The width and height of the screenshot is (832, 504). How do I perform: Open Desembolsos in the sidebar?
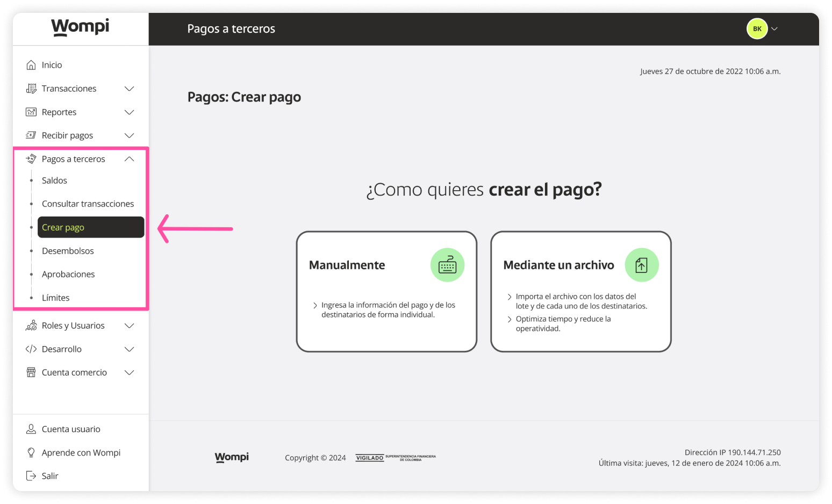[68, 250]
